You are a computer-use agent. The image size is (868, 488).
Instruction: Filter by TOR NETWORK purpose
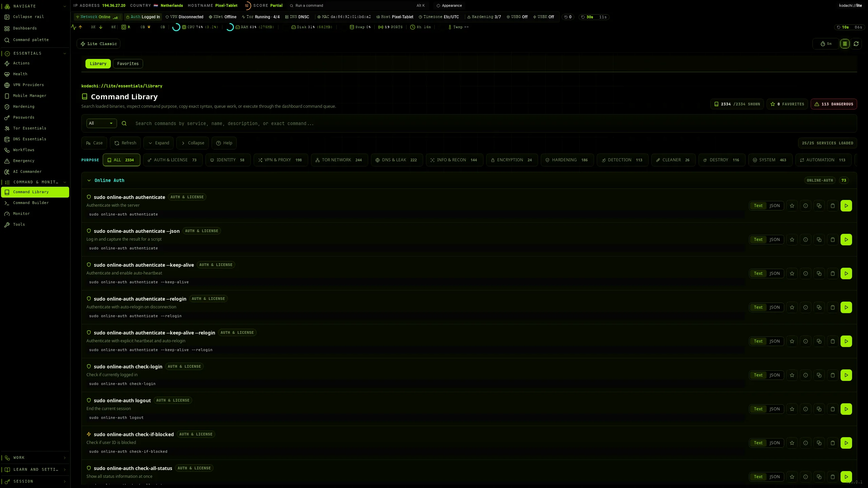[x=339, y=160]
